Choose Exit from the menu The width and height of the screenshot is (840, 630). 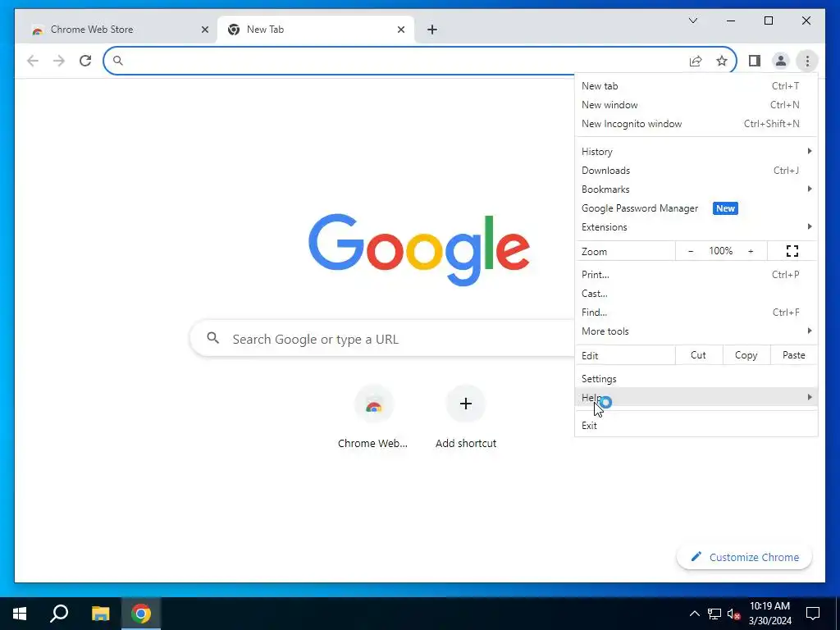coord(696,426)
